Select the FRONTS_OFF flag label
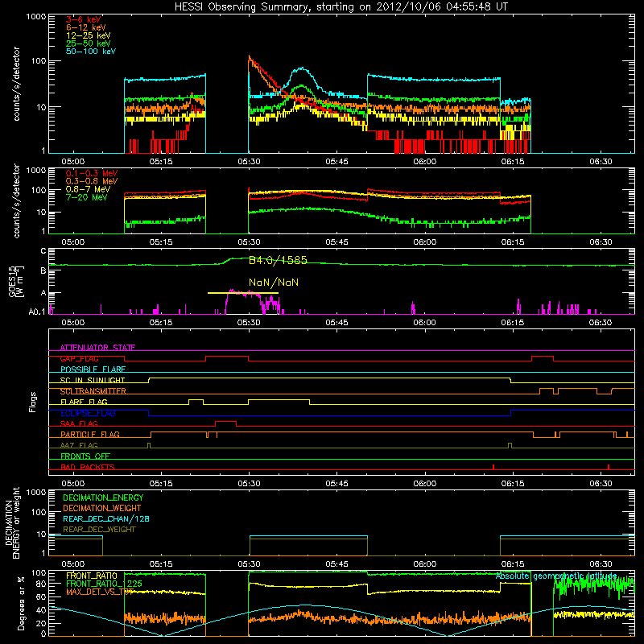The height and width of the screenshot is (644, 644). pos(85,456)
